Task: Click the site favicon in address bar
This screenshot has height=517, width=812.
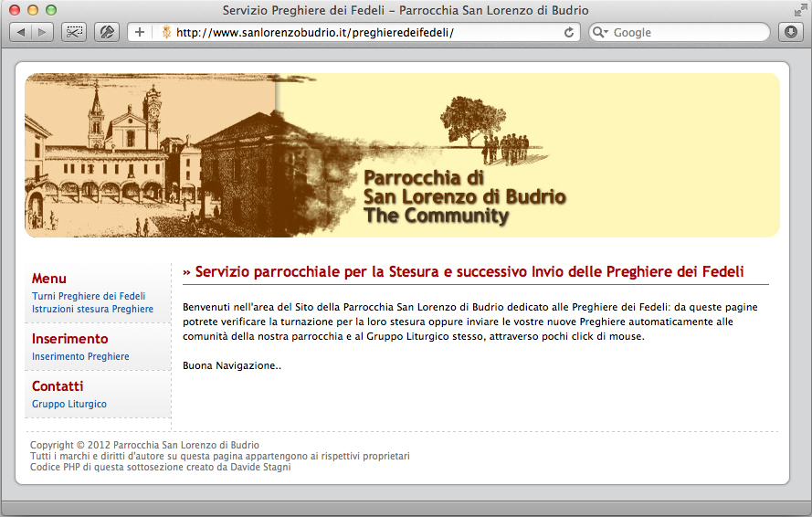Action: tap(166, 32)
